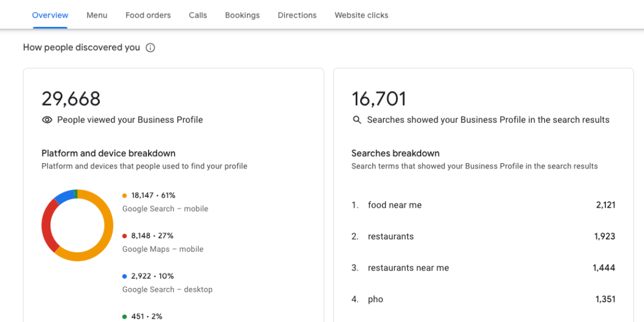Viewport: 644px width, 322px height.
Task: Switch to the Menu tab
Action: [97, 15]
